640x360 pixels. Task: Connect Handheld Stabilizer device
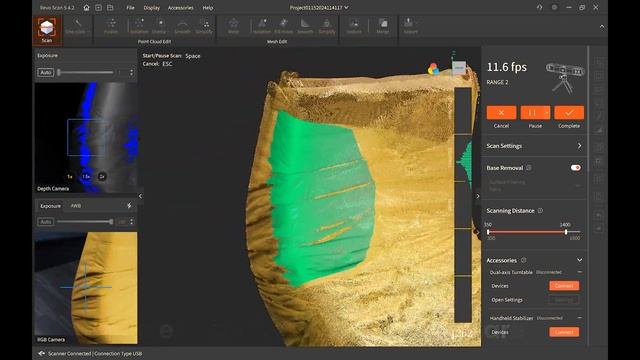click(x=564, y=332)
